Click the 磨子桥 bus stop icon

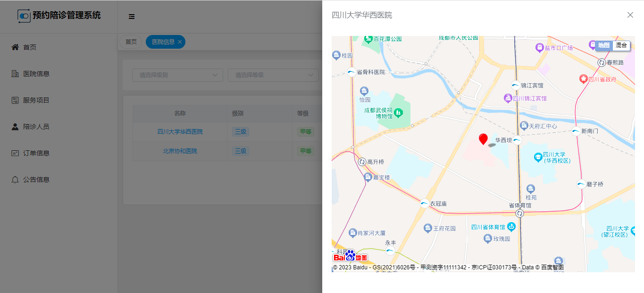581,184
